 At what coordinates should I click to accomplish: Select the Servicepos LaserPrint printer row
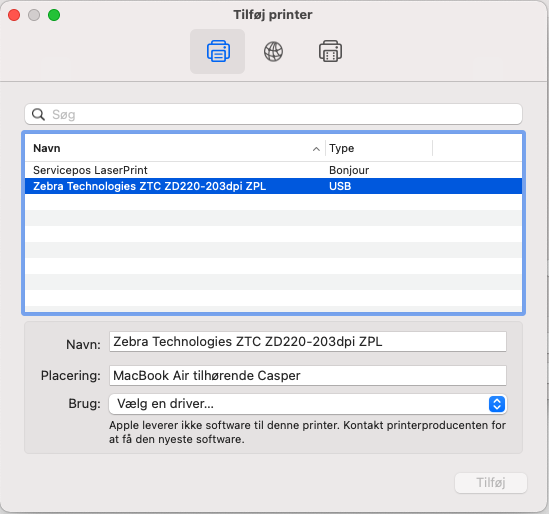point(273,170)
